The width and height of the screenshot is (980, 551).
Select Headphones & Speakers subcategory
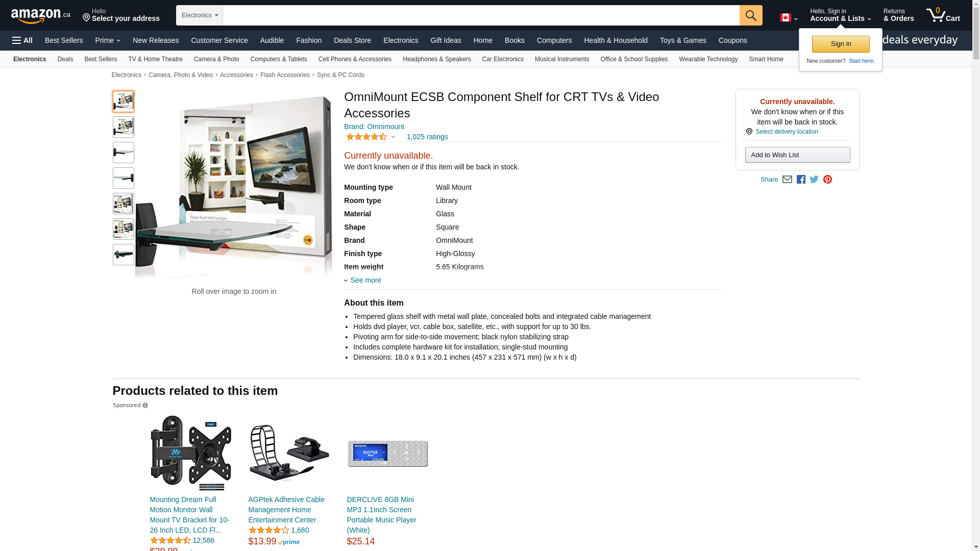click(x=436, y=59)
